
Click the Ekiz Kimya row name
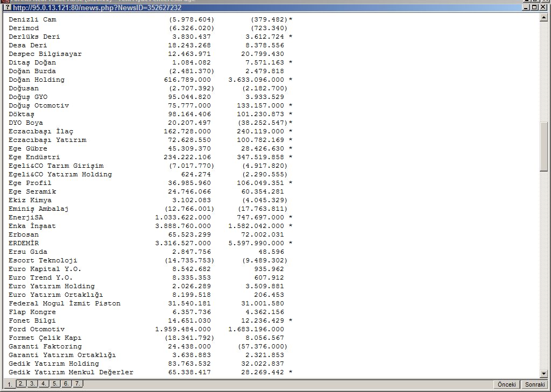30,200
